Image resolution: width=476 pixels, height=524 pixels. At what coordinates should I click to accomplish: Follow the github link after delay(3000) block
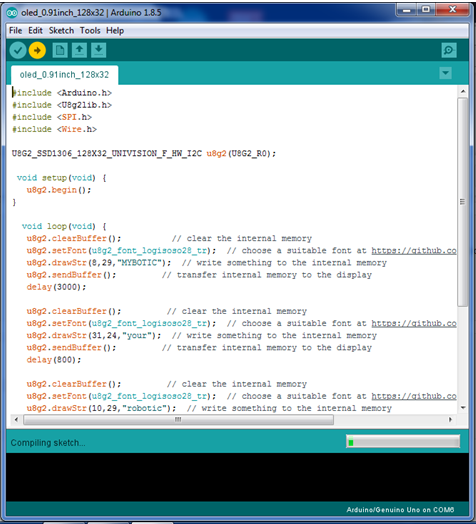pos(414,323)
